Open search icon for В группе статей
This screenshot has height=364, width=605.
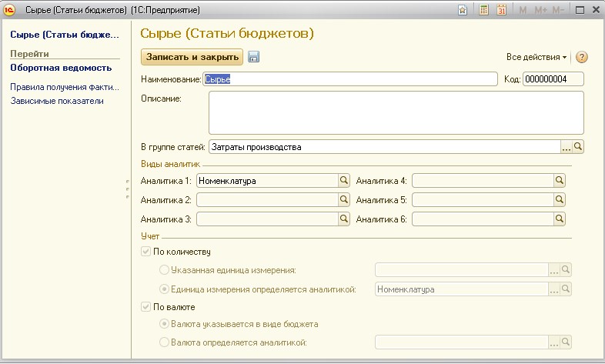coord(578,146)
